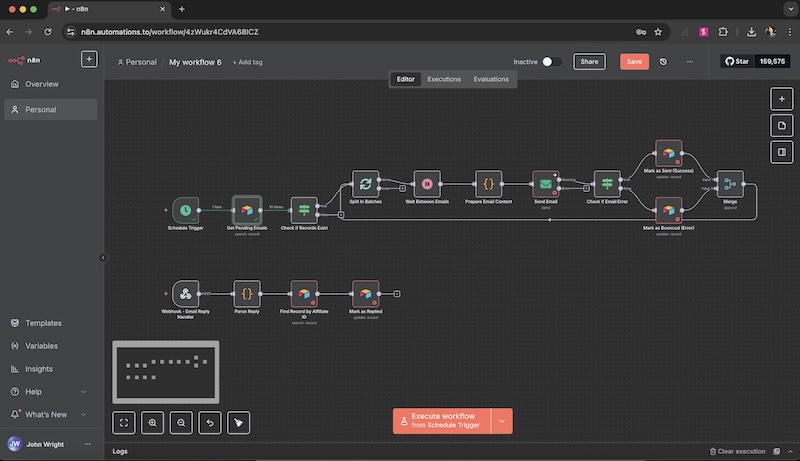Collapse the left sidebar with chevron
Viewport: 800px width, 461px height.
coord(103,257)
